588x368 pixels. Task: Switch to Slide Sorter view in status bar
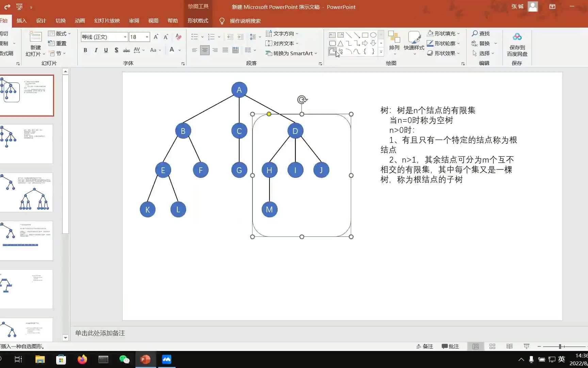tap(492, 346)
